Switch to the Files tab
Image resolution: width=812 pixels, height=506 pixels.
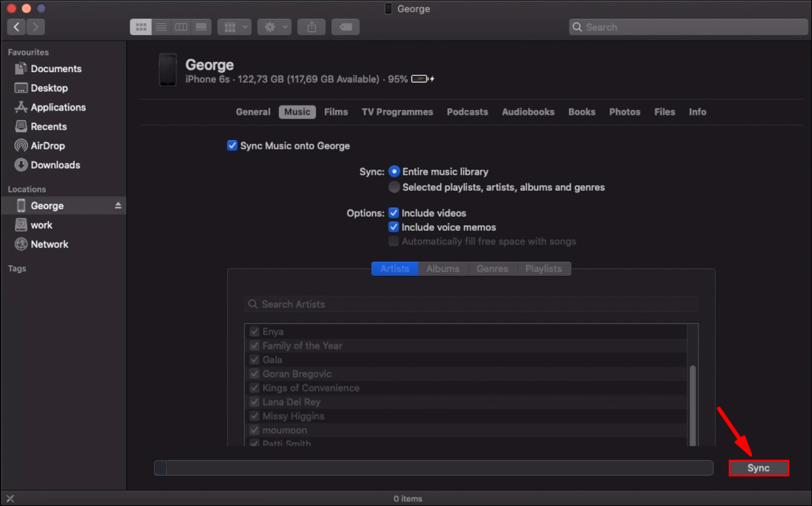[665, 112]
